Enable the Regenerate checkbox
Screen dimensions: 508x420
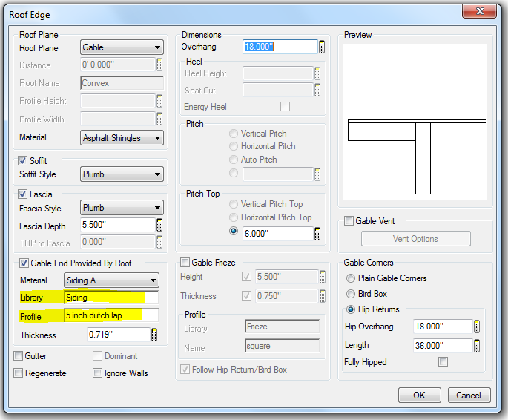point(18,373)
